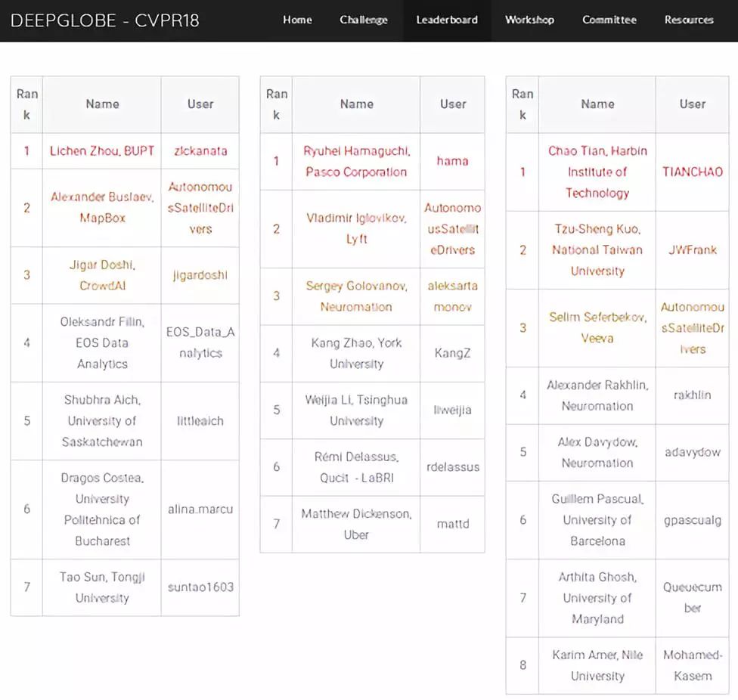Click the hama username

click(452, 161)
